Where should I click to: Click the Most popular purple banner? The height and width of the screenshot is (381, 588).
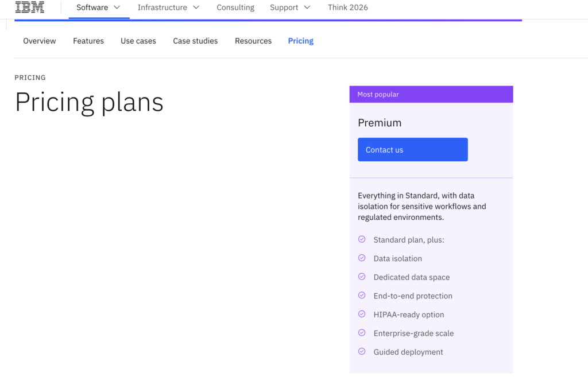tap(431, 94)
